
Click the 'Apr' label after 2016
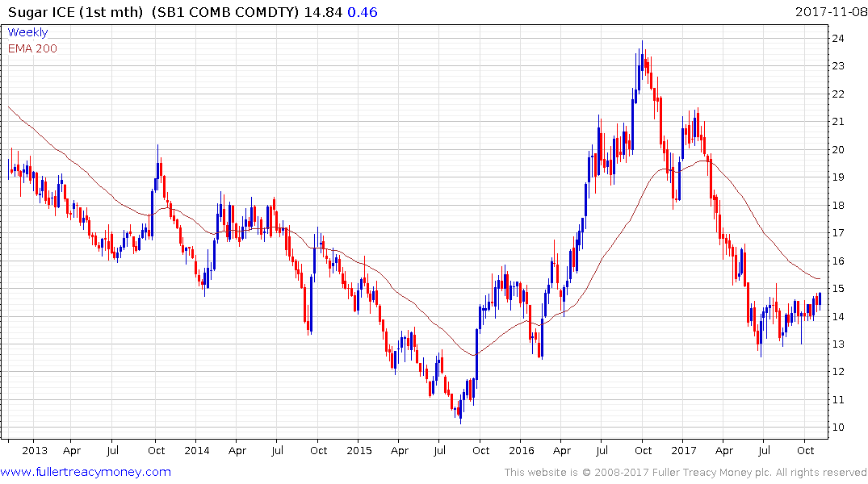(x=562, y=450)
